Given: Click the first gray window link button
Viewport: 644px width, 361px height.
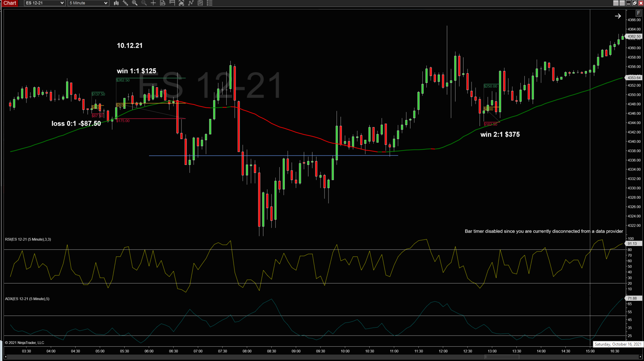Looking at the screenshot, I should point(616,3).
